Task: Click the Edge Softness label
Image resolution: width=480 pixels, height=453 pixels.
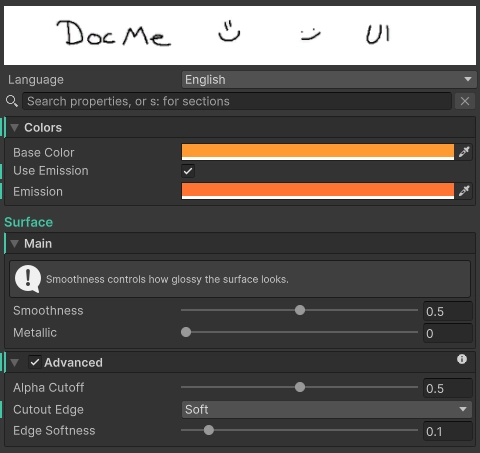Action: 54,431
